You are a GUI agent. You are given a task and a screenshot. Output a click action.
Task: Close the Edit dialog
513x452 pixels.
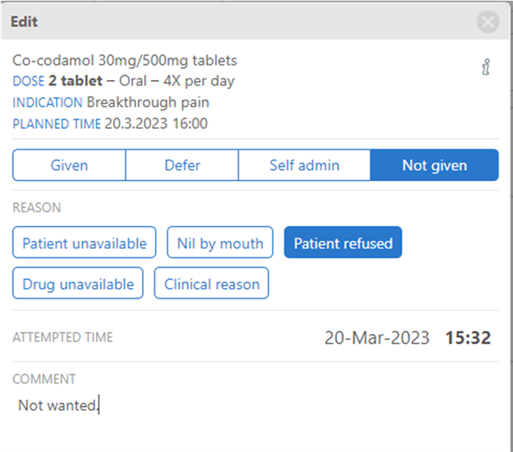(488, 22)
